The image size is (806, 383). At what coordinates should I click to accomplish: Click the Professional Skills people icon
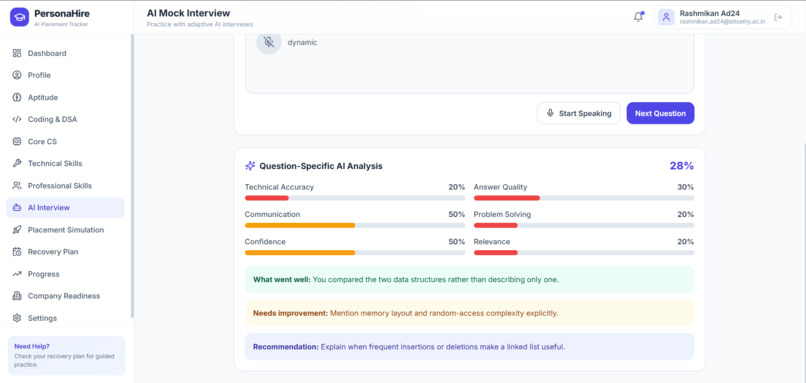coord(17,186)
